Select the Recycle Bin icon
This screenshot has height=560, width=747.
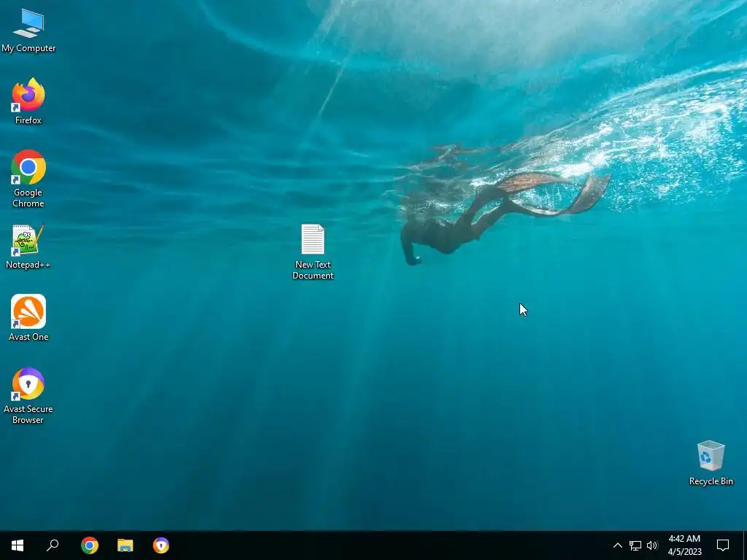[x=711, y=463]
